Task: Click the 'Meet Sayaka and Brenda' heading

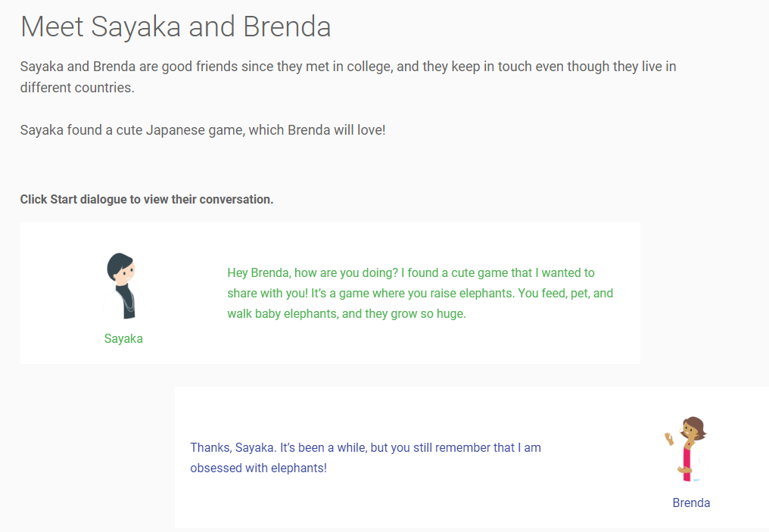Action: point(176,26)
